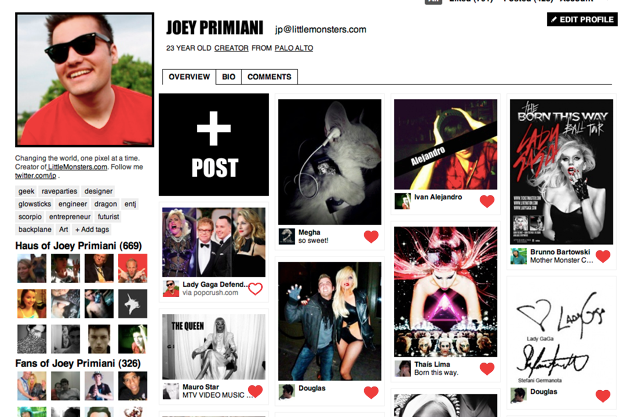Open the Born This Way Ball poster thumbnail

coord(561,172)
